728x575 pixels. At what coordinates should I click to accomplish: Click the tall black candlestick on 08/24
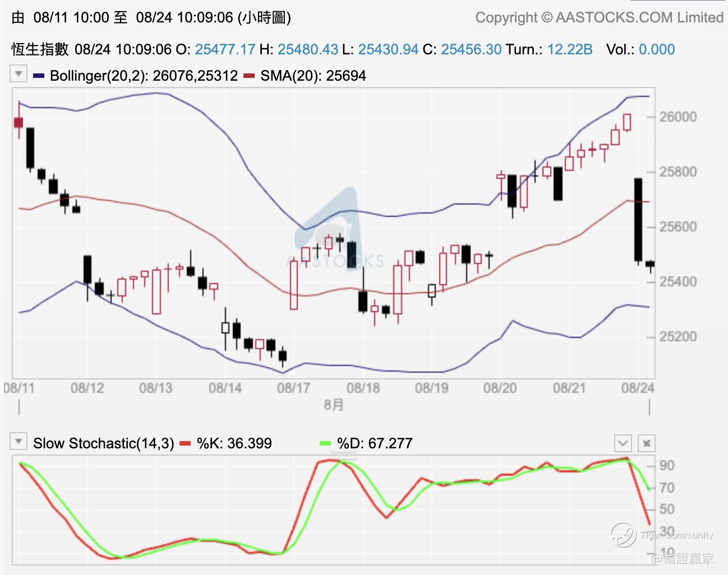point(638,220)
